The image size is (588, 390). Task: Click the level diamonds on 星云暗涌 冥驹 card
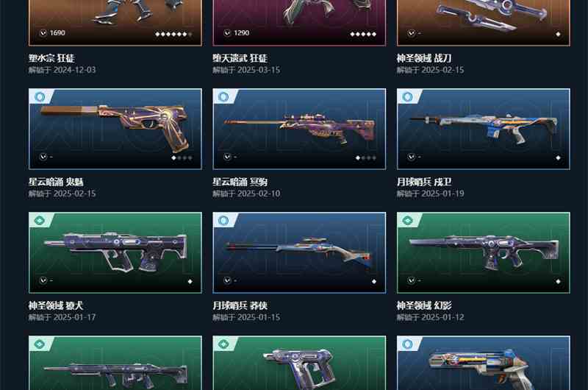click(x=366, y=158)
